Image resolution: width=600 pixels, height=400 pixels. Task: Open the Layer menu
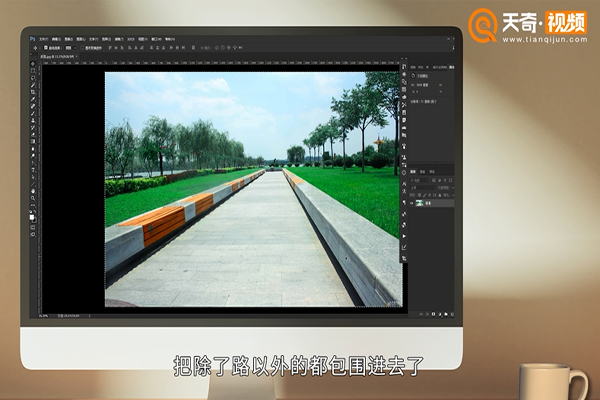click(x=81, y=39)
